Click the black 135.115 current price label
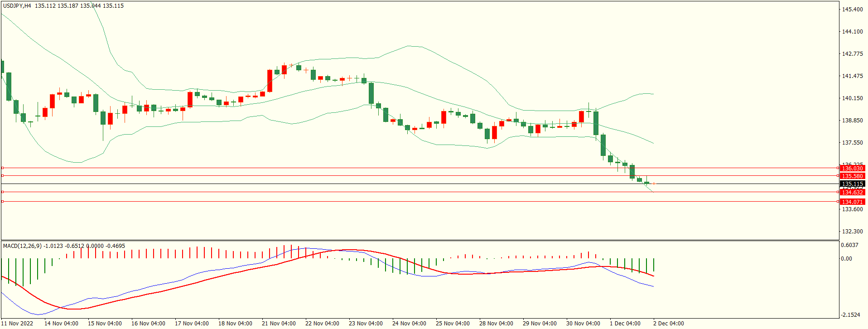 tap(852, 184)
